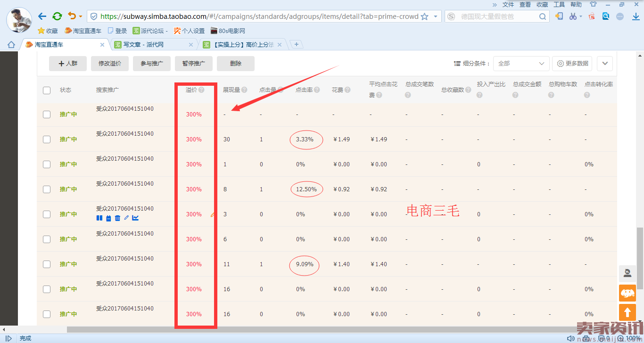Open dropdown arrow next to undo icon
Screen dimensions: 644x343
point(81,16)
